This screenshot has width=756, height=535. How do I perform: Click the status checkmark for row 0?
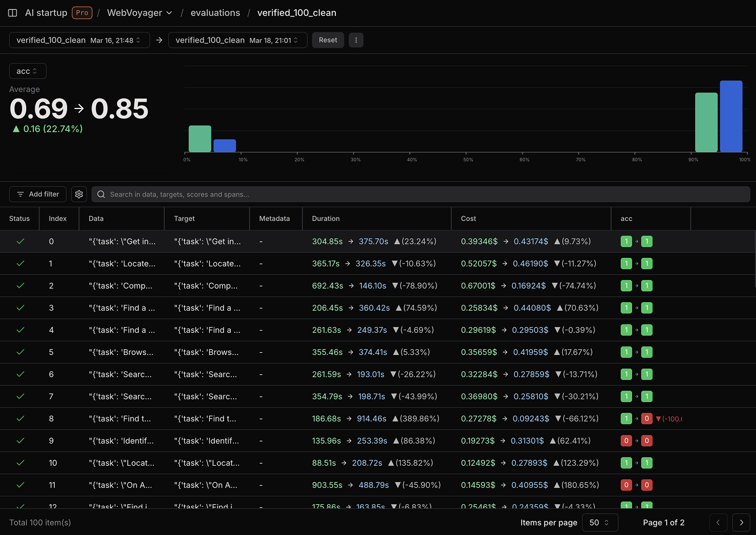[x=20, y=241]
